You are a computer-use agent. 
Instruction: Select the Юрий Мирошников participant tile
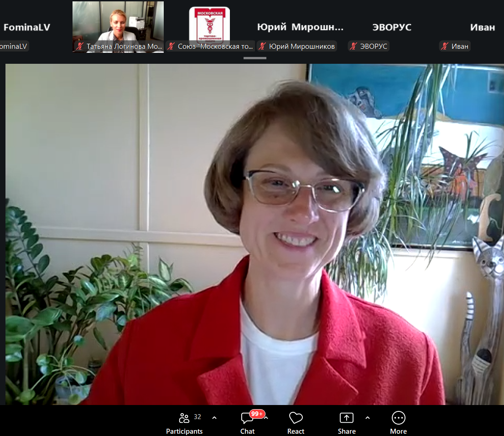coord(300,27)
